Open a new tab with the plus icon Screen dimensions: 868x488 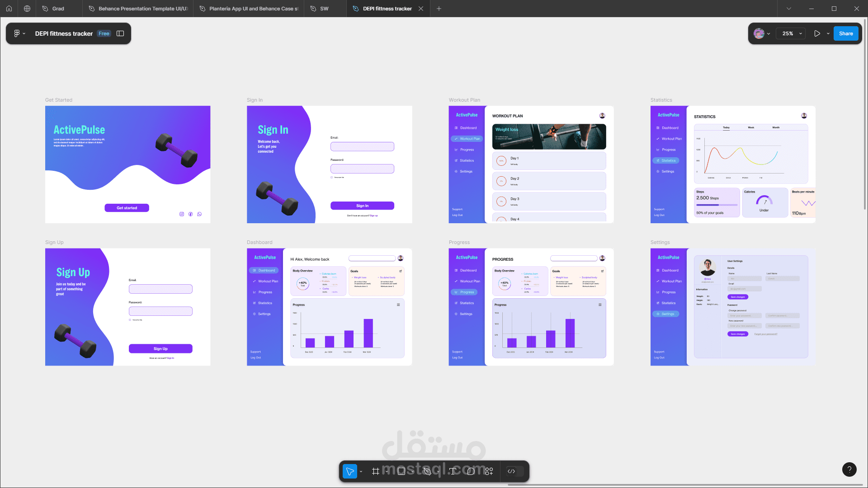click(x=439, y=9)
